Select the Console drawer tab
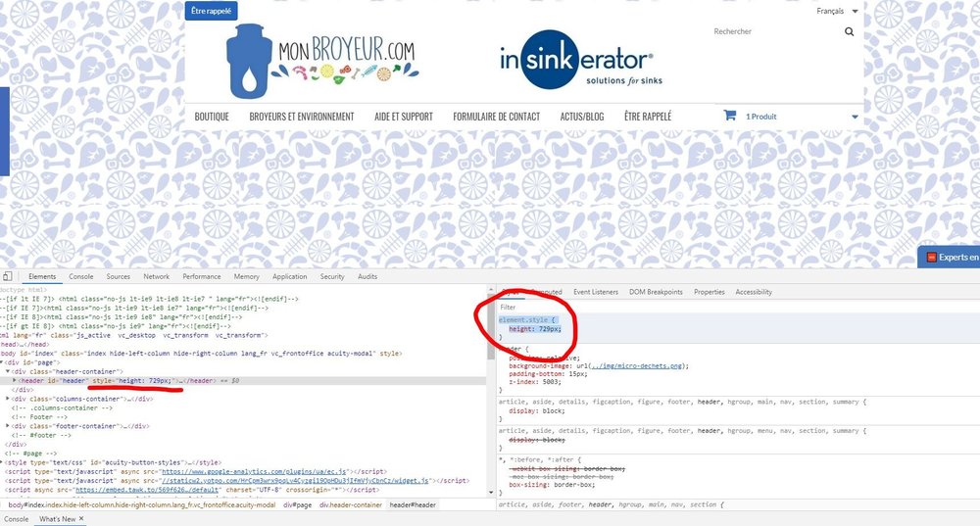The image size is (980, 526). pyautogui.click(x=17, y=519)
